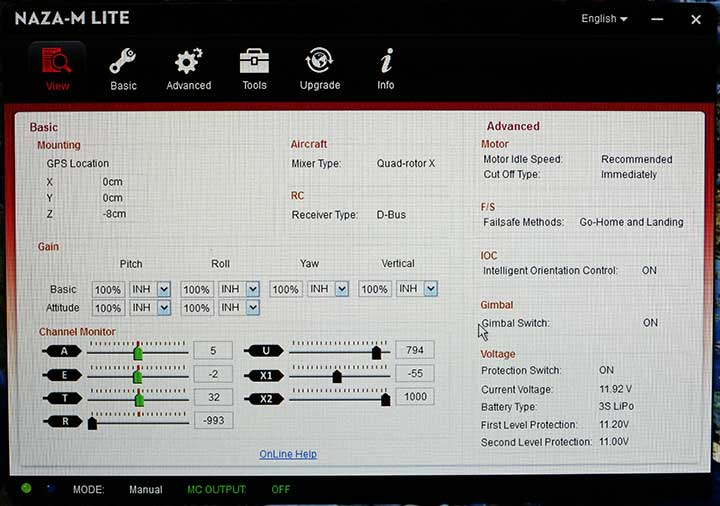Image resolution: width=720 pixels, height=506 pixels.
Task: Open the Tools toolbox icon
Action: pos(254,61)
